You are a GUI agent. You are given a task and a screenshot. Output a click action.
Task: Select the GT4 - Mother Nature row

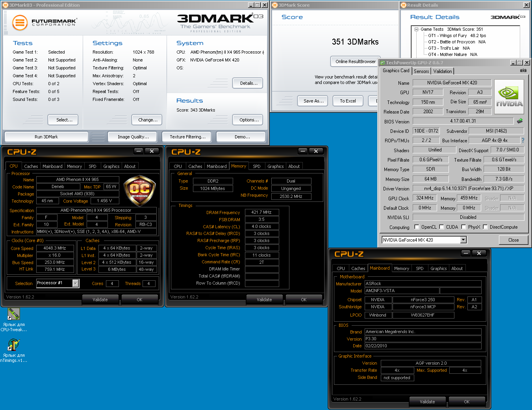point(452,54)
